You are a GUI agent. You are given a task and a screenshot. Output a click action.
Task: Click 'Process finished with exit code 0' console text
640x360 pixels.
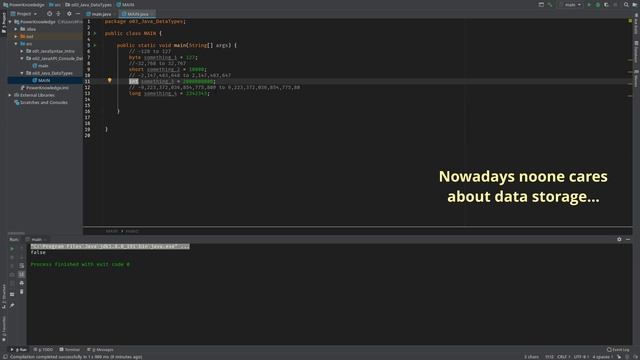click(x=80, y=264)
